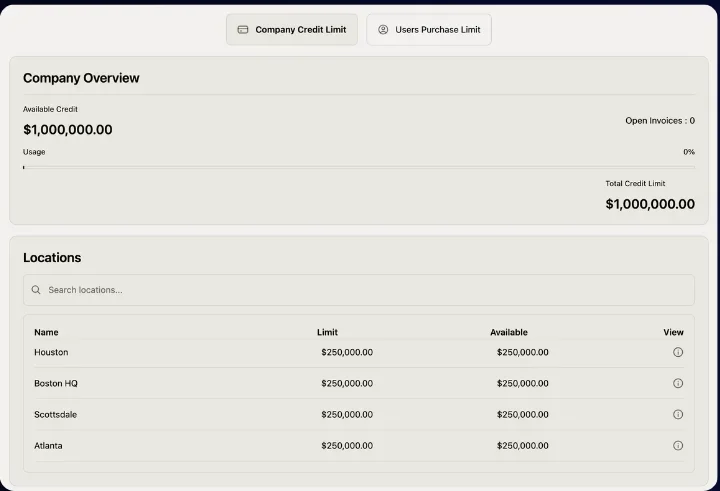Select the Atlanta location name

coord(48,446)
